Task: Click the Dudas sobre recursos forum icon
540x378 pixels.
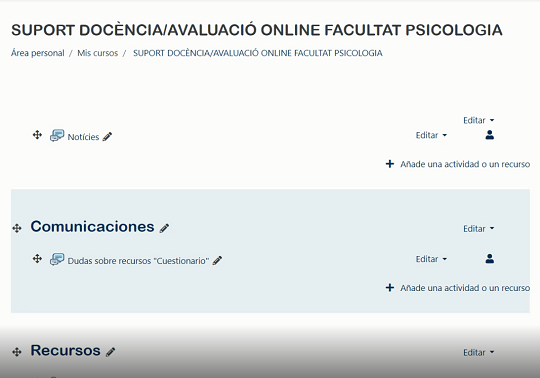Action: 57,259
